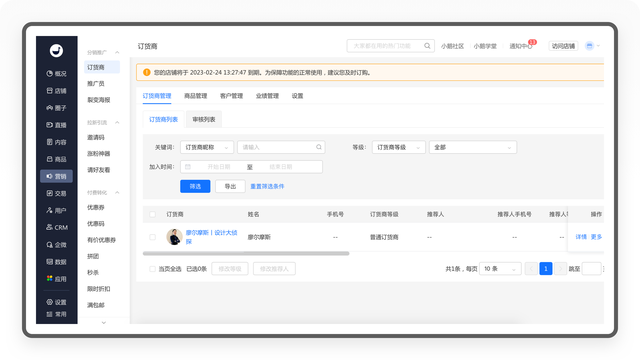Open the 店铺 shop sidebar item
Viewport: 640px width, 360px height.
[x=56, y=91]
